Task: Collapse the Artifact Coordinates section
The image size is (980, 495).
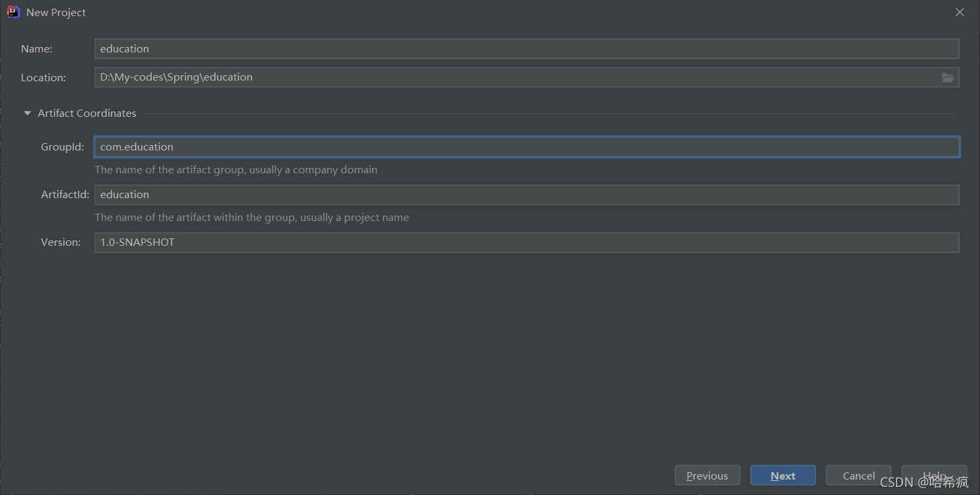Action: pyautogui.click(x=28, y=114)
